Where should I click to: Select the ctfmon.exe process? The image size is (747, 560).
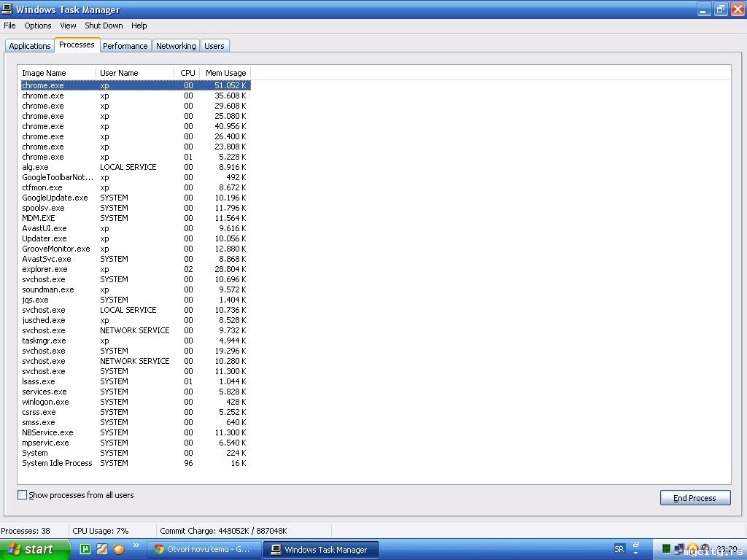(135, 187)
